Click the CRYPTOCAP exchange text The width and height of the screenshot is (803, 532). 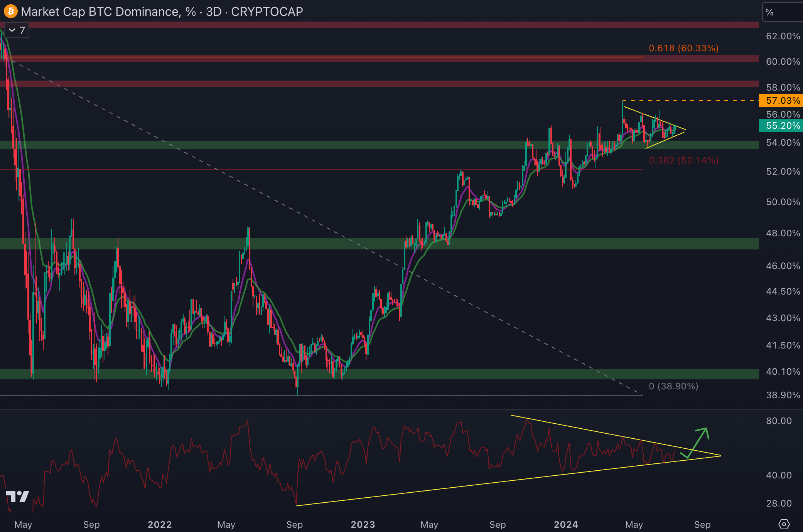pos(267,12)
